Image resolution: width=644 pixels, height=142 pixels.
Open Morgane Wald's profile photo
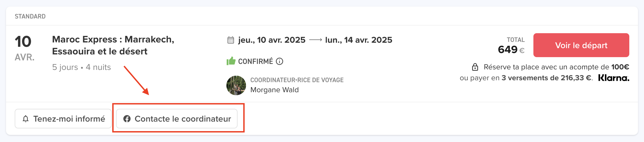(236, 85)
